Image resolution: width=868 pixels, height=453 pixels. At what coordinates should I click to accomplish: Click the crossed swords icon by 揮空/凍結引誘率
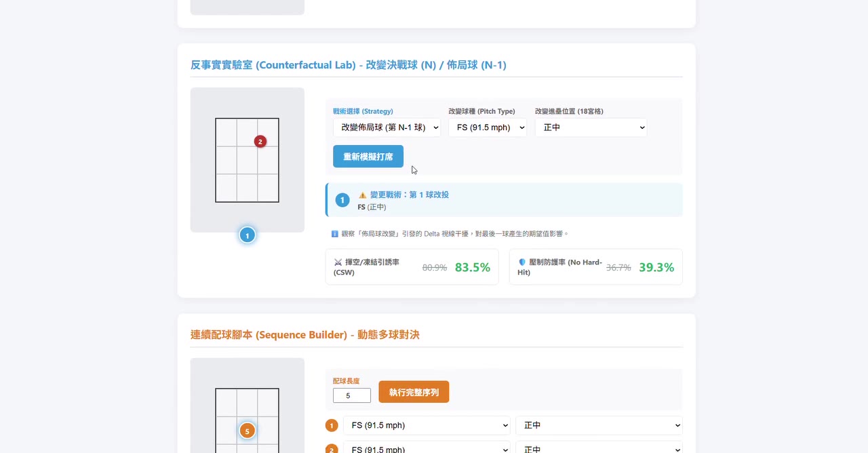coord(338,262)
